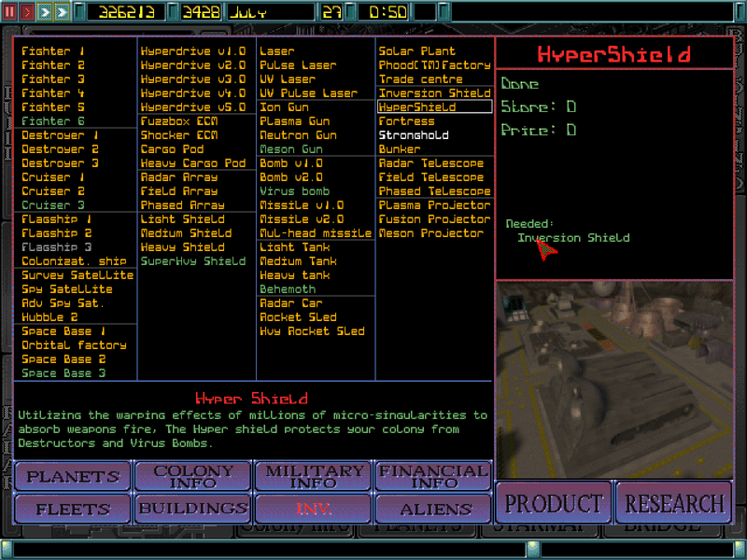Select the INV. tab
The image size is (747, 560).
coord(313,509)
